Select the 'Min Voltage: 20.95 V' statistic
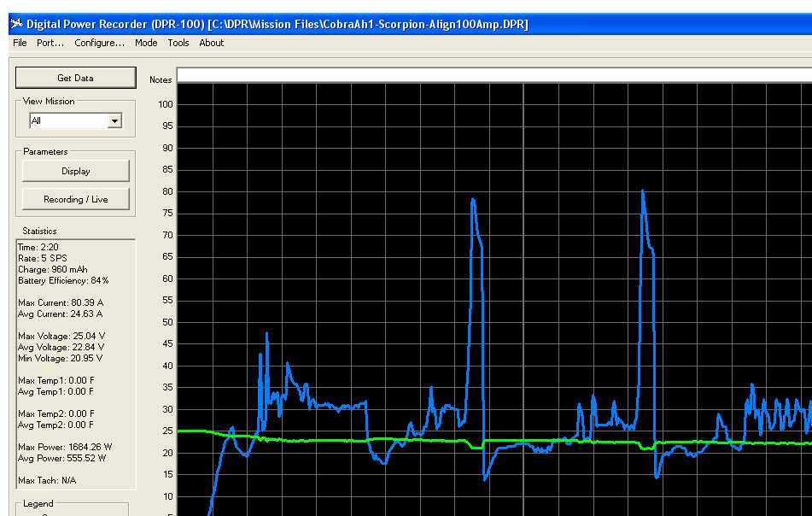This screenshot has width=812, height=516. [x=60, y=359]
